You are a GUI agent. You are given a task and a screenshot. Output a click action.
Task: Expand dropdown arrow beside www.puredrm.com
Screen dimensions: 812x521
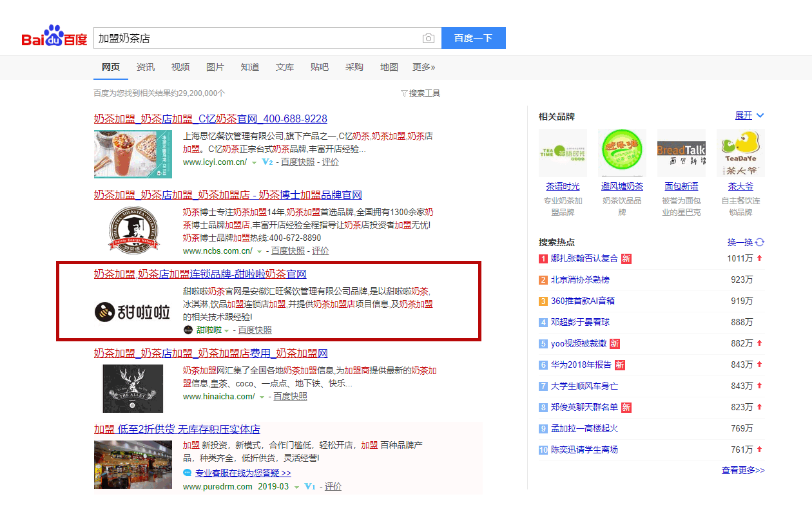pyautogui.click(x=297, y=487)
